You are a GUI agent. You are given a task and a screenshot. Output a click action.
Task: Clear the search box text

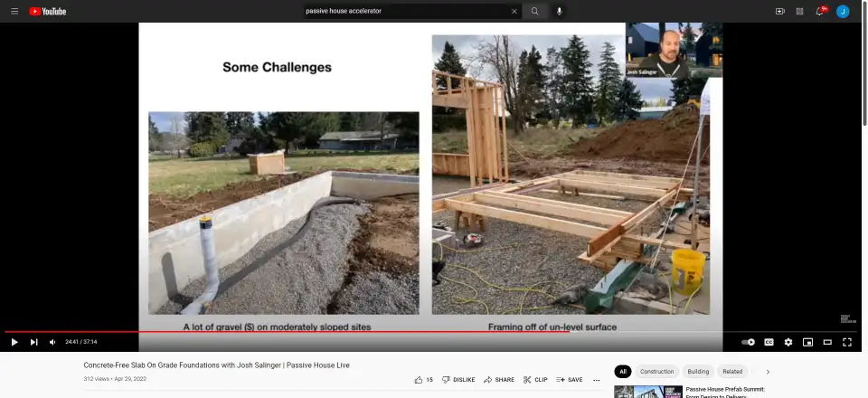514,11
